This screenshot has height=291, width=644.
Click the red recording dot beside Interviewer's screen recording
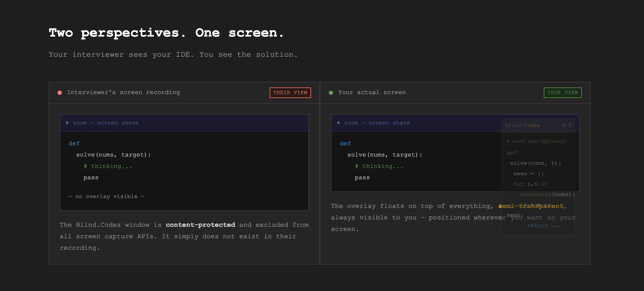point(60,93)
